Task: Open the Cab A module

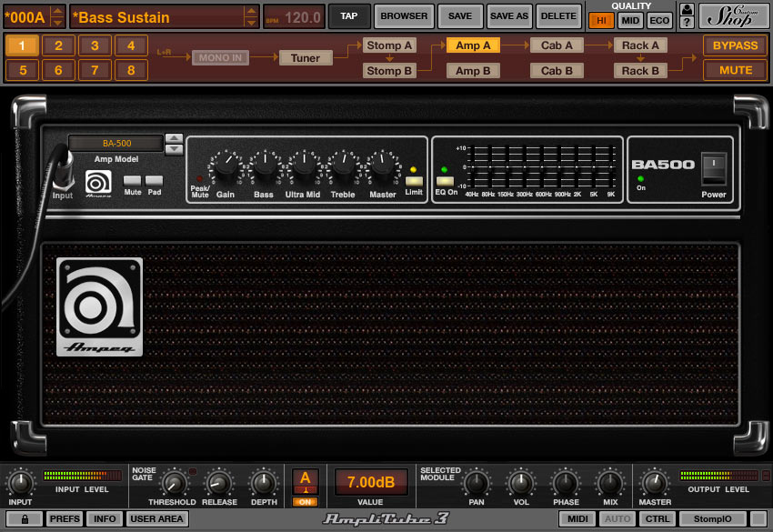Action: coord(557,45)
